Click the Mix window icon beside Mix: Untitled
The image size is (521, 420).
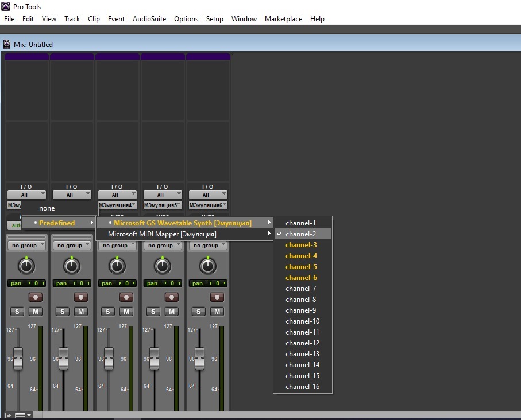point(7,44)
